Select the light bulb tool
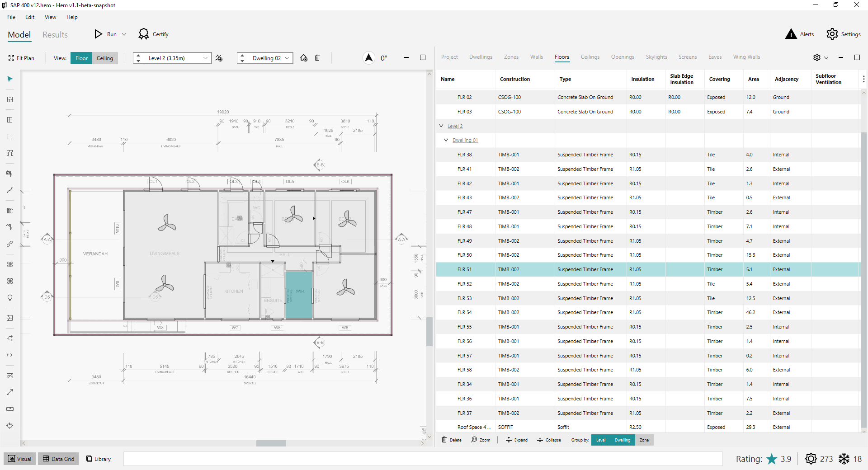The height and width of the screenshot is (470, 868). 10,298
